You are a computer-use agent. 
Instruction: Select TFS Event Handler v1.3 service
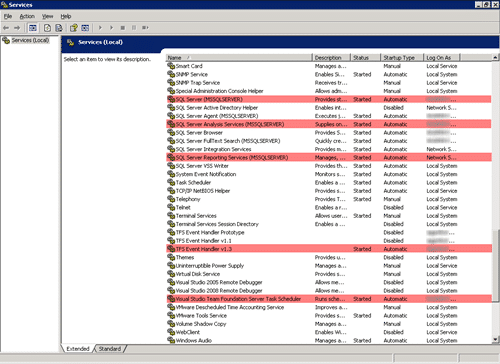[329, 249]
